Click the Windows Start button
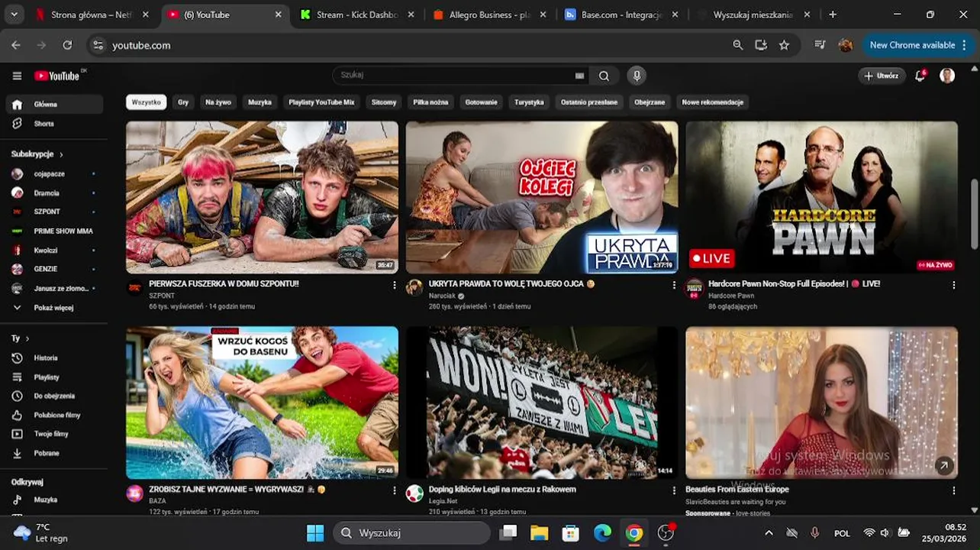This screenshot has width=980, height=550. click(x=314, y=532)
